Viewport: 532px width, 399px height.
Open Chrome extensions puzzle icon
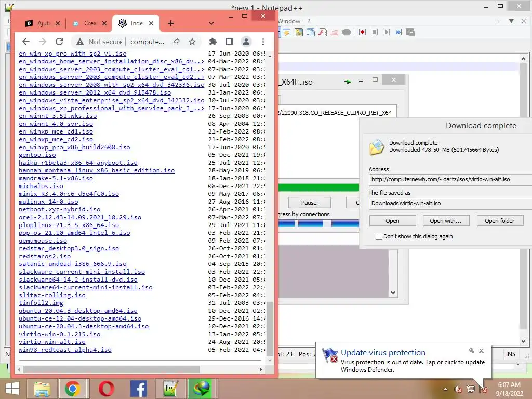[212, 42]
